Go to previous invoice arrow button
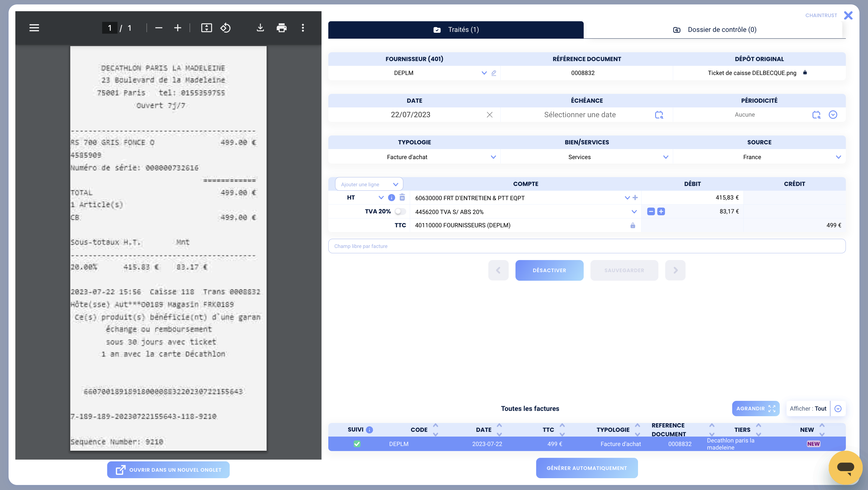 point(498,270)
